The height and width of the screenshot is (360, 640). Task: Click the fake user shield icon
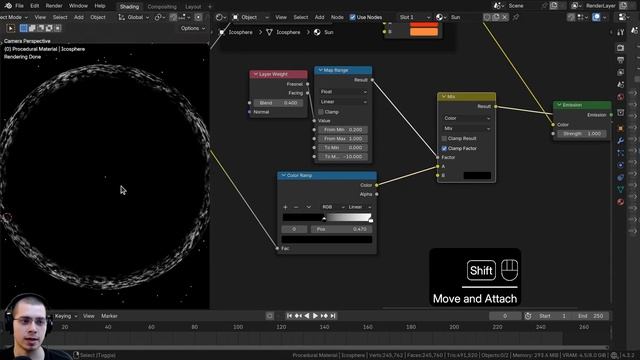(x=487, y=17)
